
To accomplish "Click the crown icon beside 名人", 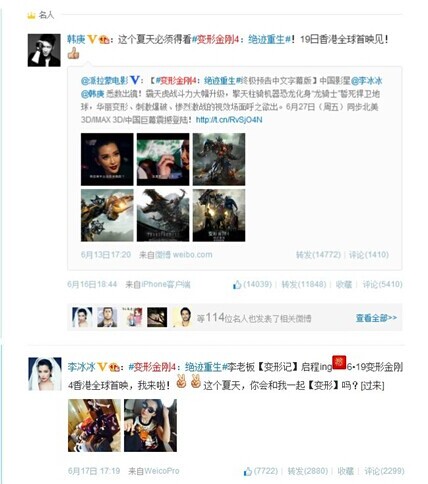I will [x=31, y=15].
